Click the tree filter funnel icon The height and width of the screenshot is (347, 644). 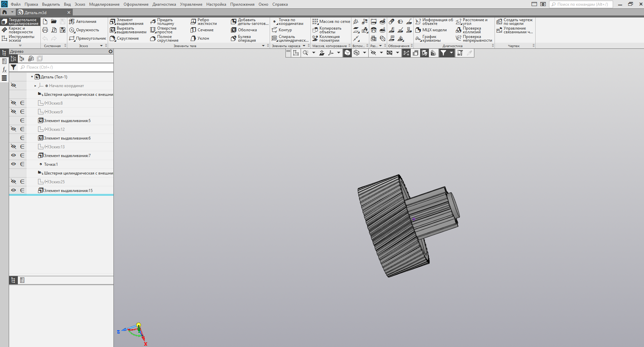click(13, 67)
